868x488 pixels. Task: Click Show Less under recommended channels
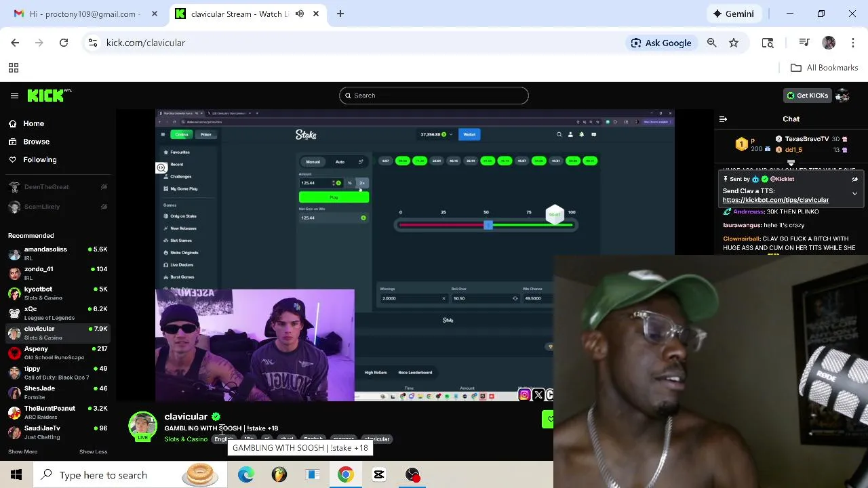click(93, 451)
